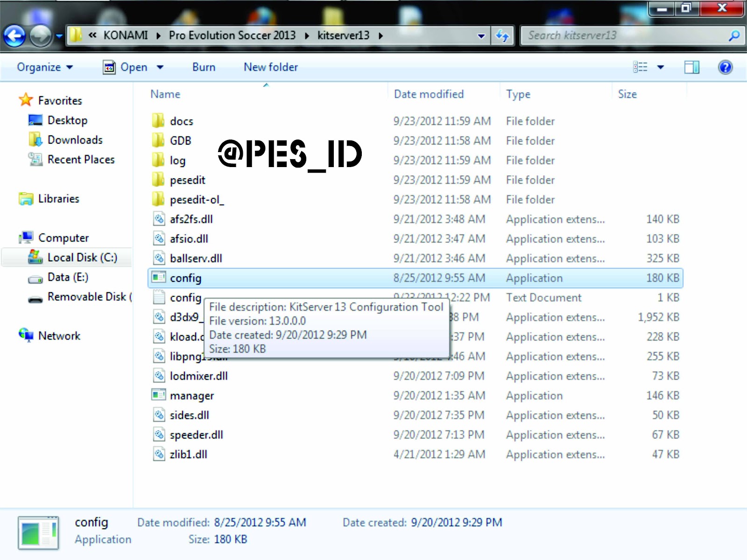Select KONAMI in the address breadcrumb

point(125,35)
